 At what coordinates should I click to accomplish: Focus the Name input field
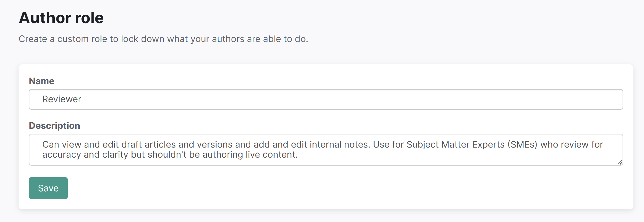(x=326, y=99)
